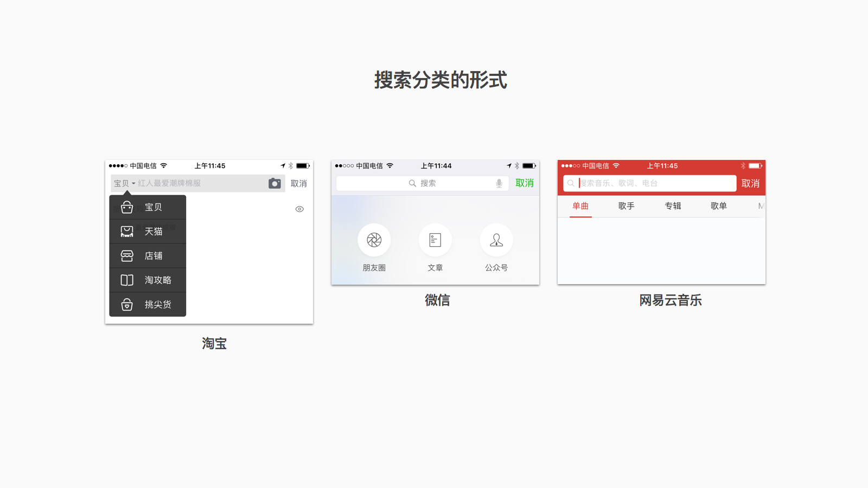Click the location arrow in Taobao status bar
Screen dimensions: 868x488
click(x=283, y=166)
